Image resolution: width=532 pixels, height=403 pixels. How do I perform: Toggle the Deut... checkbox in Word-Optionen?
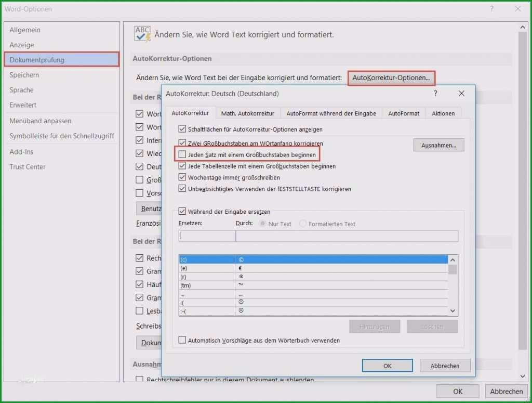tap(139, 166)
